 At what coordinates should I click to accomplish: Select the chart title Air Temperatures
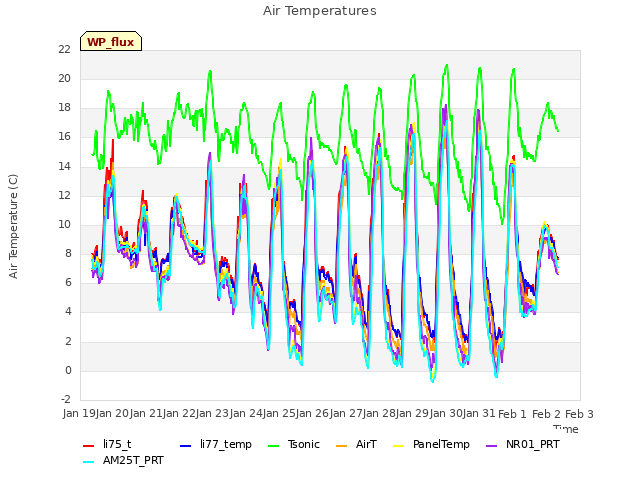320,11
